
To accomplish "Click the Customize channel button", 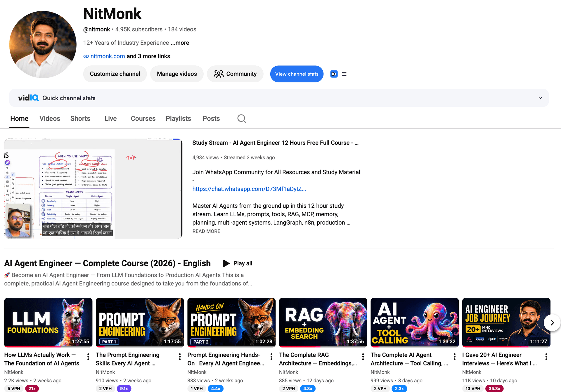I will [x=115, y=74].
